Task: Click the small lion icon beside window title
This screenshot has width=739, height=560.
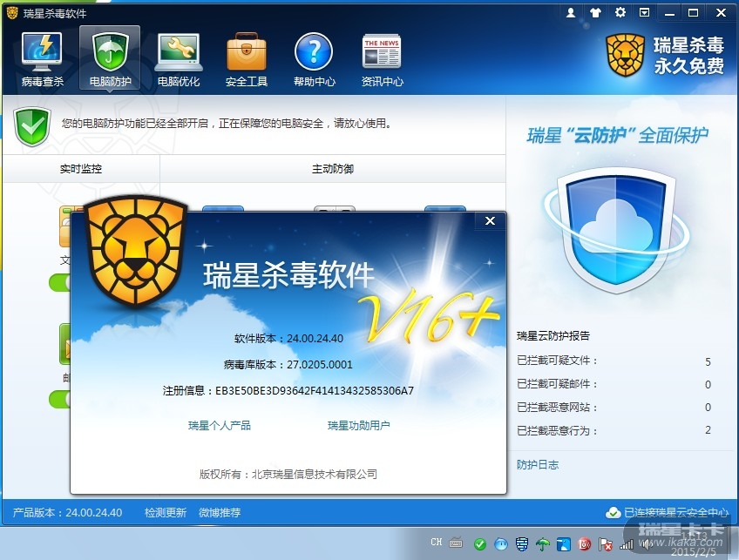Action: 12,13
